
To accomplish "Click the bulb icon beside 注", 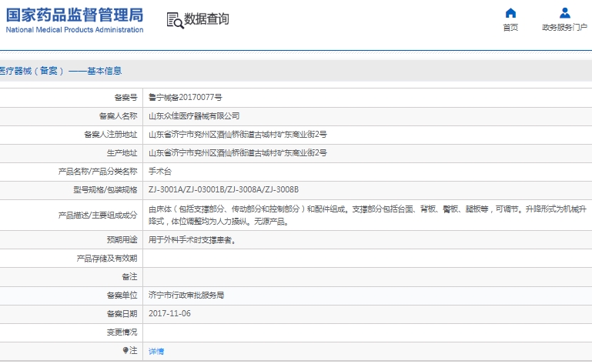I will click(125, 351).
